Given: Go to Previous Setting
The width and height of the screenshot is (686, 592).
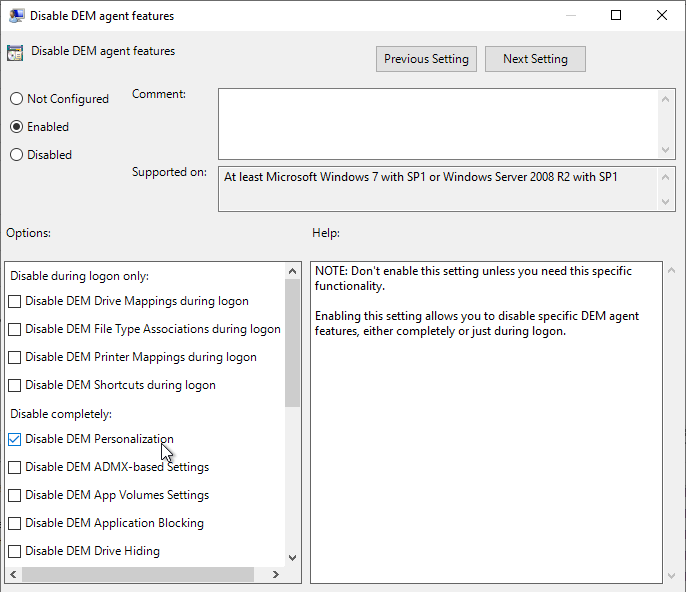Looking at the screenshot, I should point(426,59).
